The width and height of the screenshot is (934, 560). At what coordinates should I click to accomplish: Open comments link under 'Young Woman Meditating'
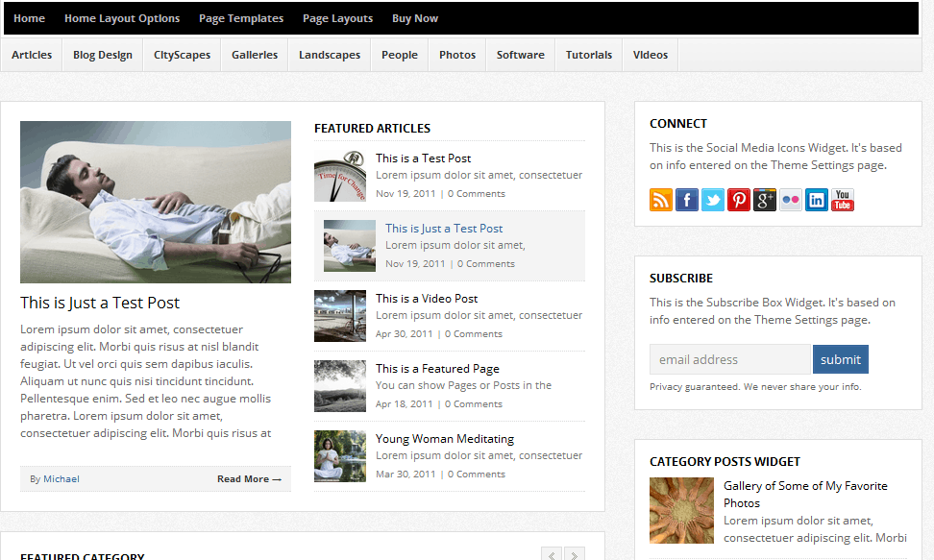(477, 475)
